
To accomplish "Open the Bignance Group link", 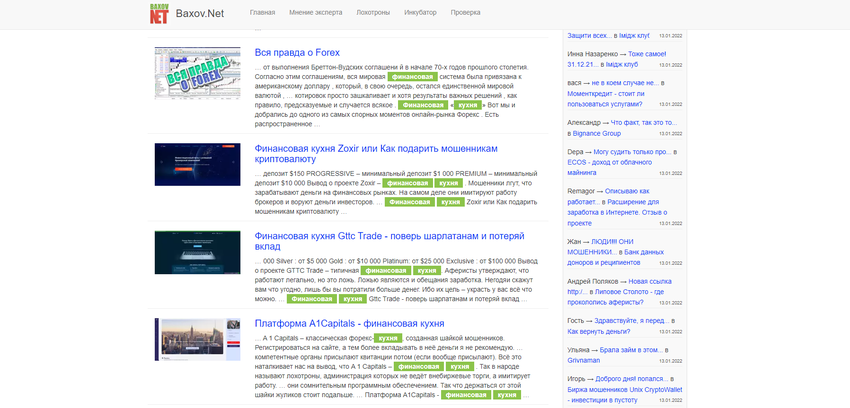I will pos(597,133).
